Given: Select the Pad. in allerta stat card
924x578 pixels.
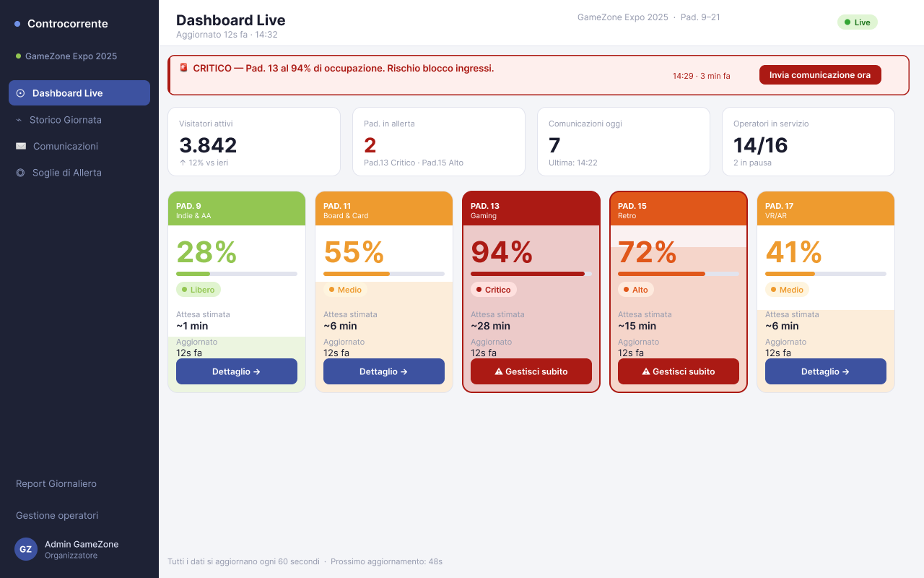Looking at the screenshot, I should click(x=439, y=142).
